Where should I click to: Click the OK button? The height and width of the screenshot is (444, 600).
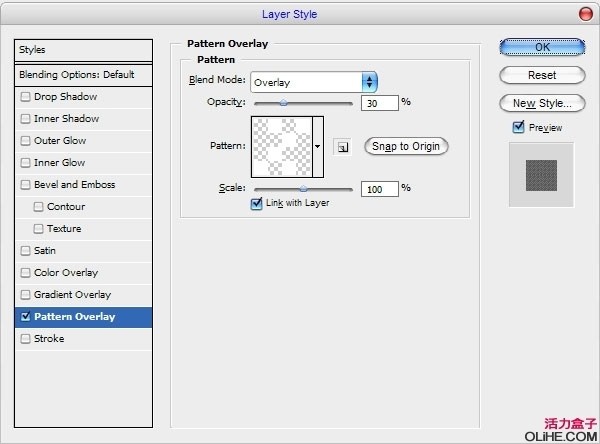[x=542, y=47]
